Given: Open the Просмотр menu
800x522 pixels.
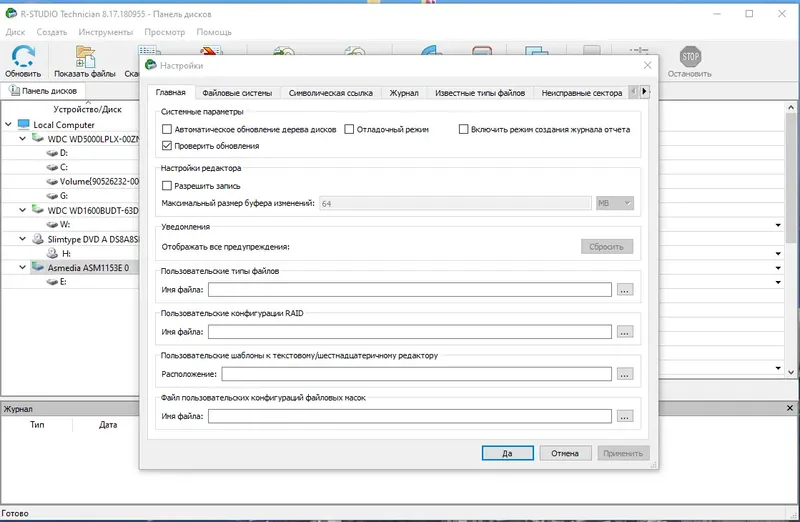Looking at the screenshot, I should coord(164,32).
